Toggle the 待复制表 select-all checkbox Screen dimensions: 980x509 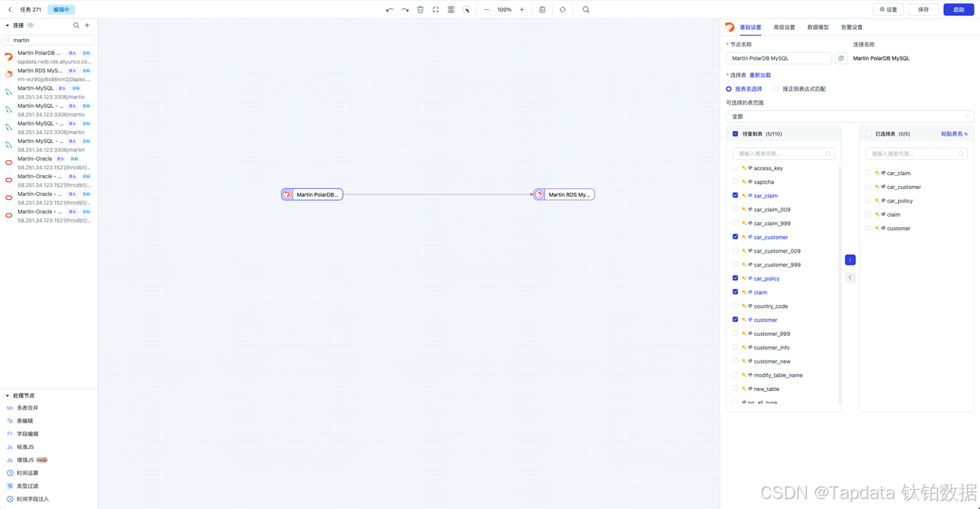point(735,134)
